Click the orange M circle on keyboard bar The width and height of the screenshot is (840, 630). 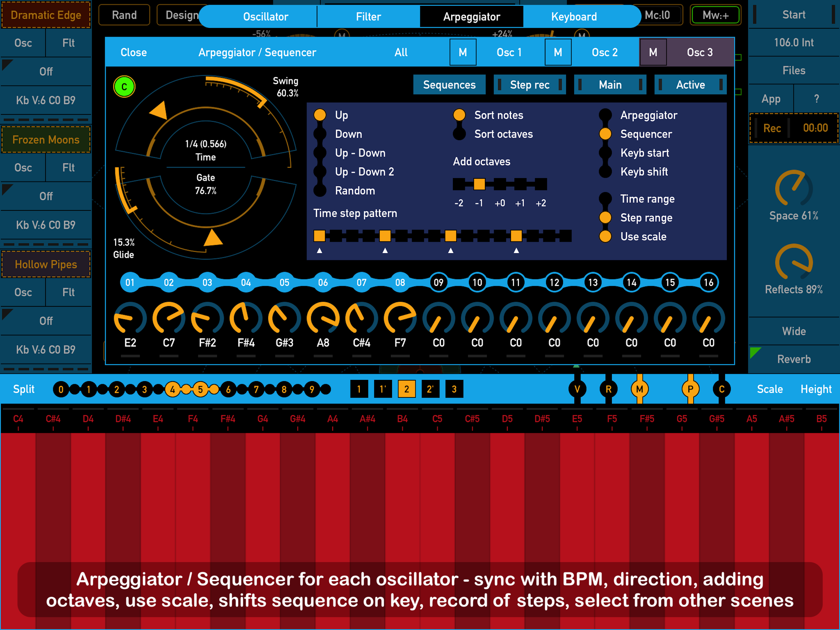640,389
